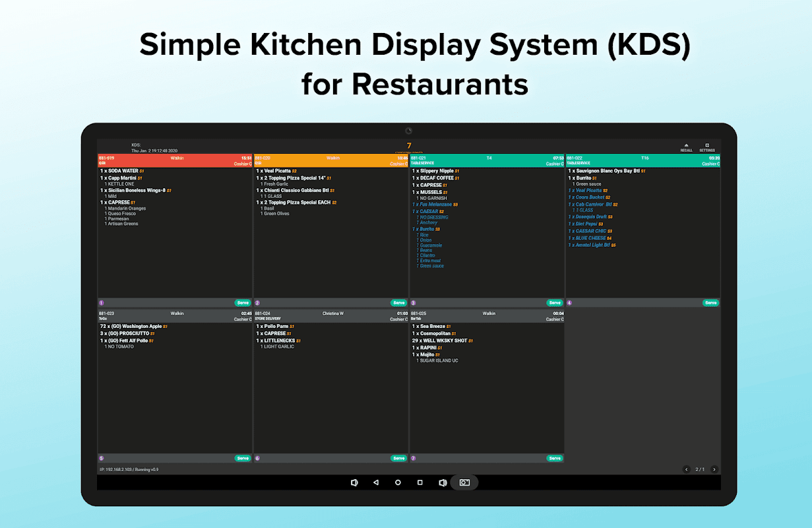This screenshot has height=528, width=812.
Task: Serve BarTab order 881-025
Action: pyautogui.click(x=555, y=458)
